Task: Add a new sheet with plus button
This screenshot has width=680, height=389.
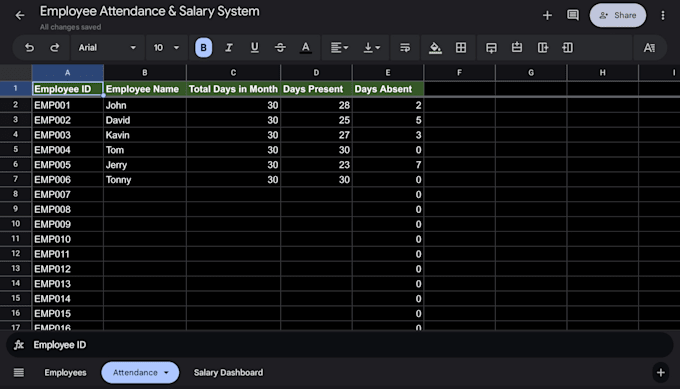Action: click(x=660, y=373)
